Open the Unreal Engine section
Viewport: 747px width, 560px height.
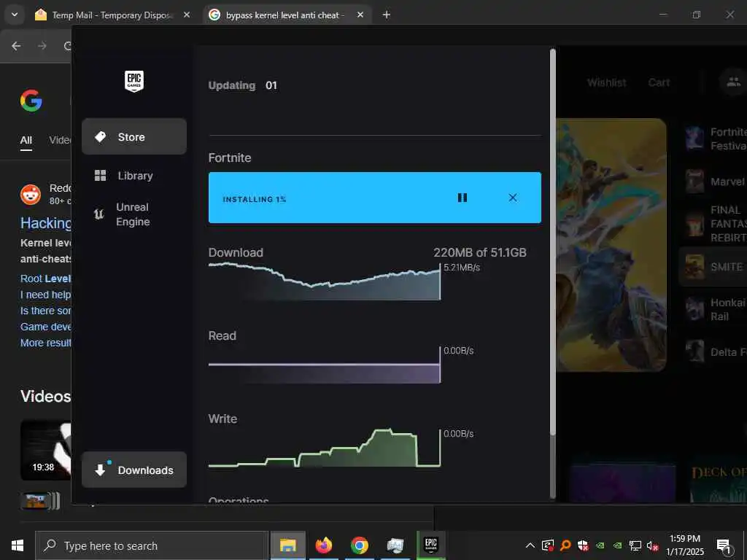[x=134, y=214]
